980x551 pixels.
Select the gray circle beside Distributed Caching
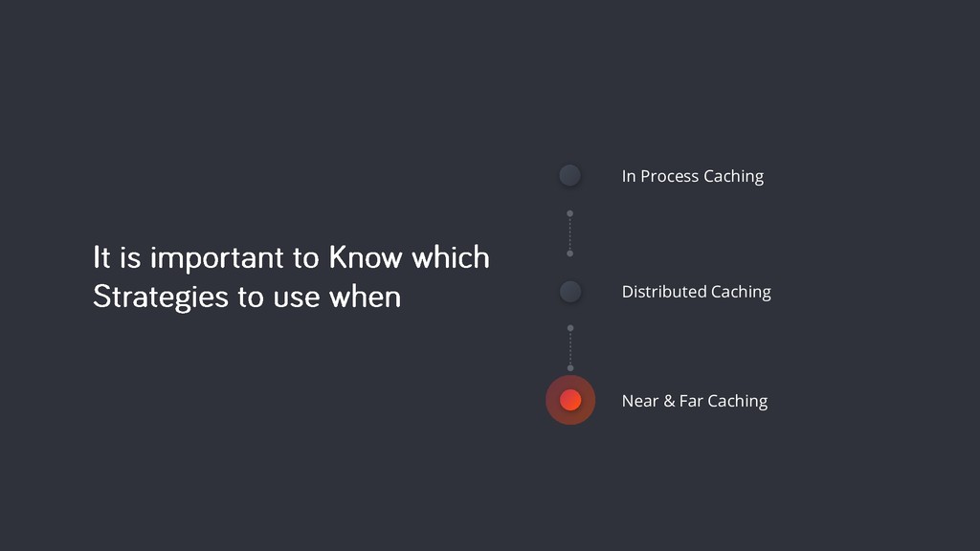click(570, 291)
